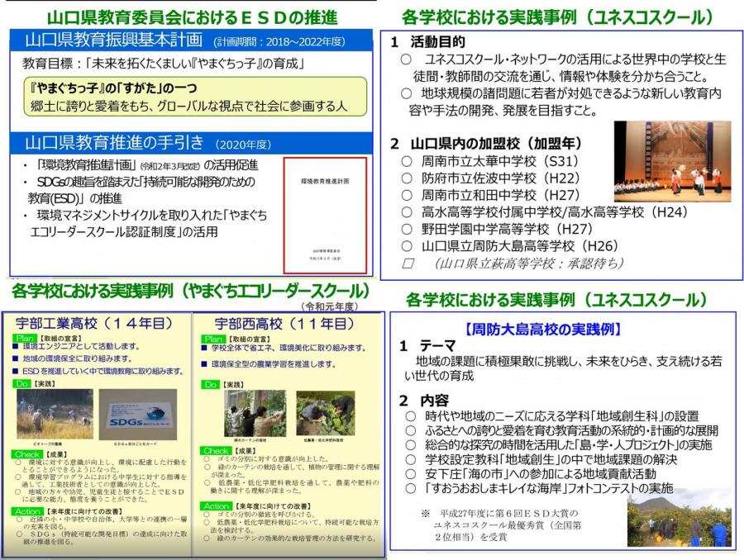Select the line beginning 郷土に誇りと愛着をもち
This screenshot has height=560, width=744.
pyautogui.click(x=188, y=106)
